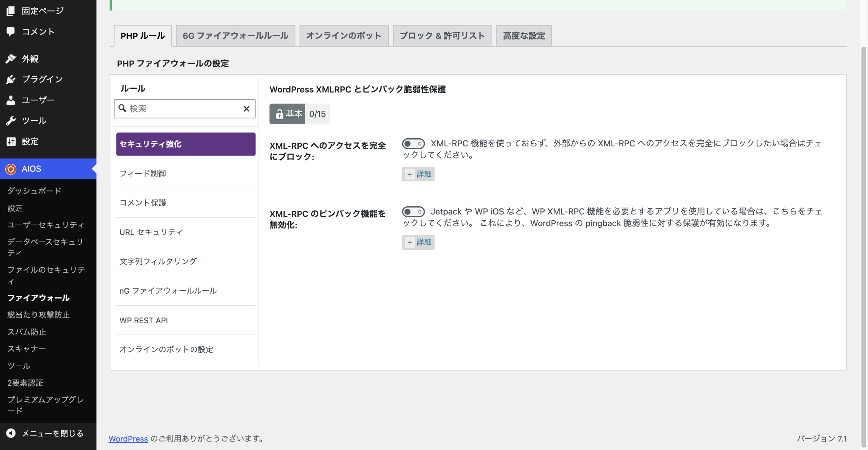This screenshot has width=868, height=450.
Task: Select nG ファイアウォールルール rule category
Action: pos(186,291)
